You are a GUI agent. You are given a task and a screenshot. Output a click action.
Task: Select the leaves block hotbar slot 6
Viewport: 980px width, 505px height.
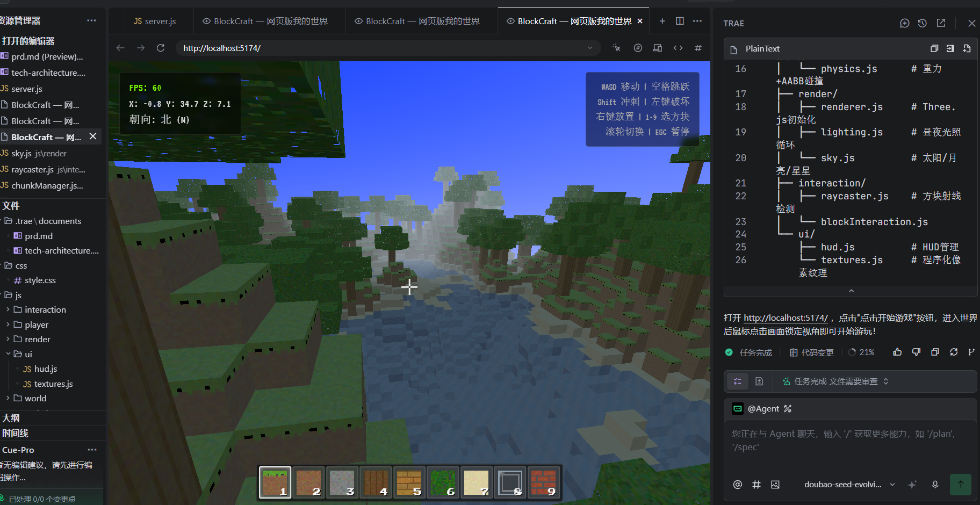[443, 482]
